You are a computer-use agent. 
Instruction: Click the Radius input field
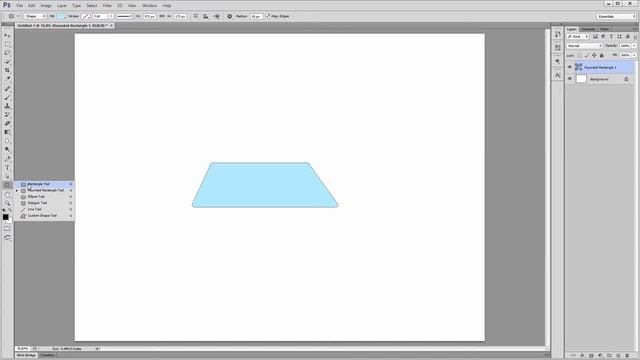point(256,16)
